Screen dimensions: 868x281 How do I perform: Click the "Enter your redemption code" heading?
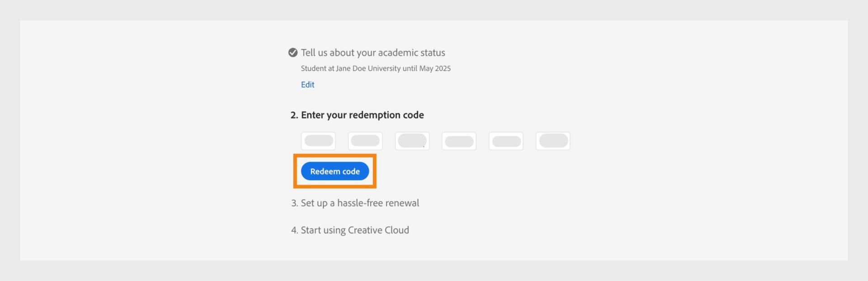(x=362, y=115)
